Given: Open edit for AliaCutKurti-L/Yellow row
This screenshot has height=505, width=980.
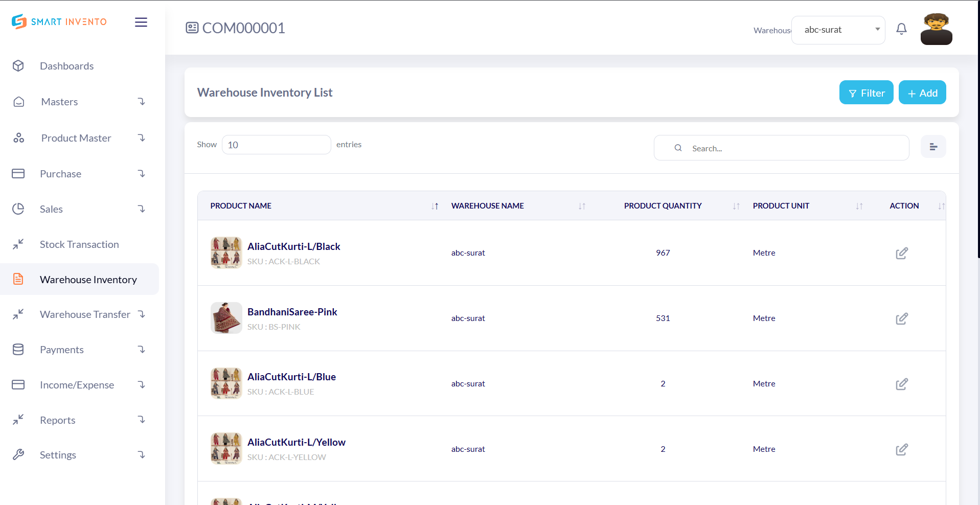Looking at the screenshot, I should (901, 449).
